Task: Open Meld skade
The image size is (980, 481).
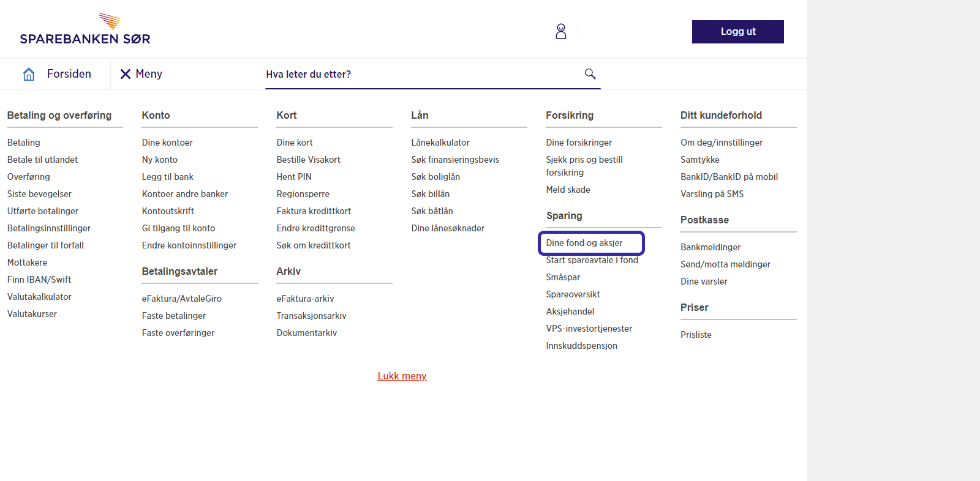Action: tap(568, 190)
